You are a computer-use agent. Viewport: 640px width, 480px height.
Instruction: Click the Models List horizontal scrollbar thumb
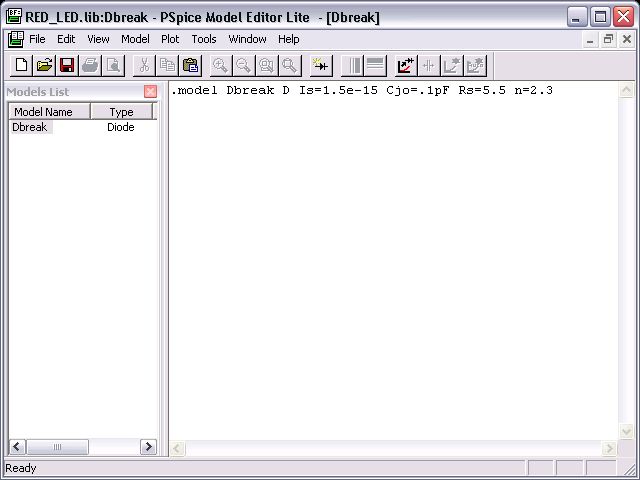click(58, 447)
